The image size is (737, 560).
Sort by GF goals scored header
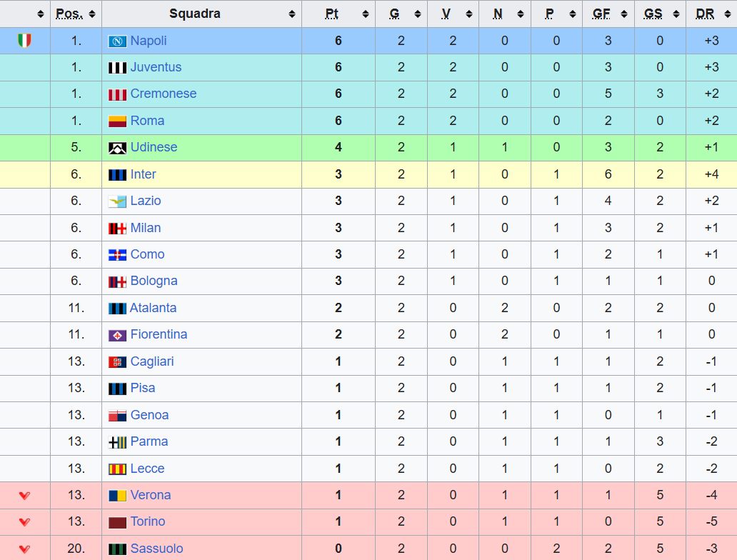(601, 14)
